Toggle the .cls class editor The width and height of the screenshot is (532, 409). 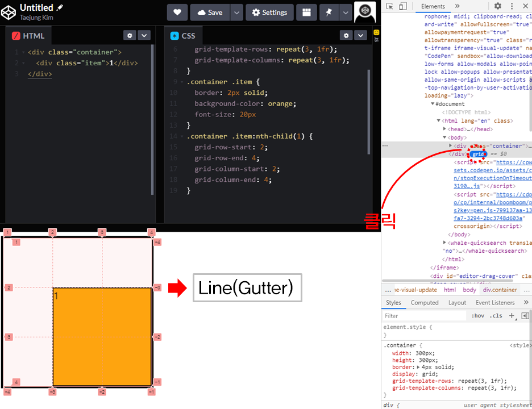pyautogui.click(x=496, y=316)
